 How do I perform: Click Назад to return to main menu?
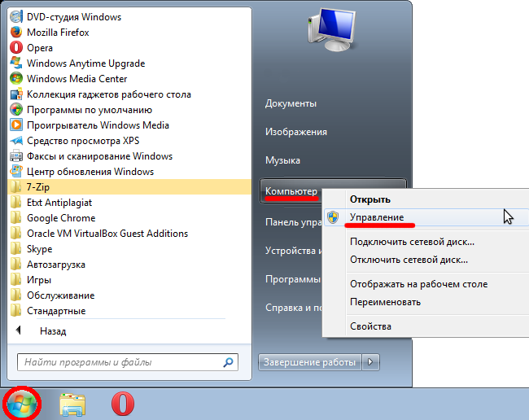[53, 331]
